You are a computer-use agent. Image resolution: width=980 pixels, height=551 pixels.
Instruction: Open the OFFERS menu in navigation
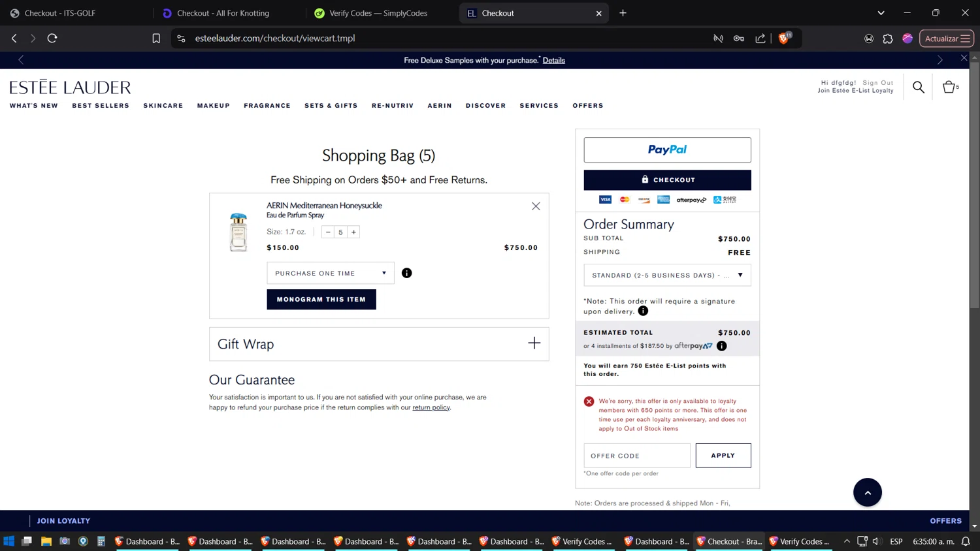(x=588, y=106)
